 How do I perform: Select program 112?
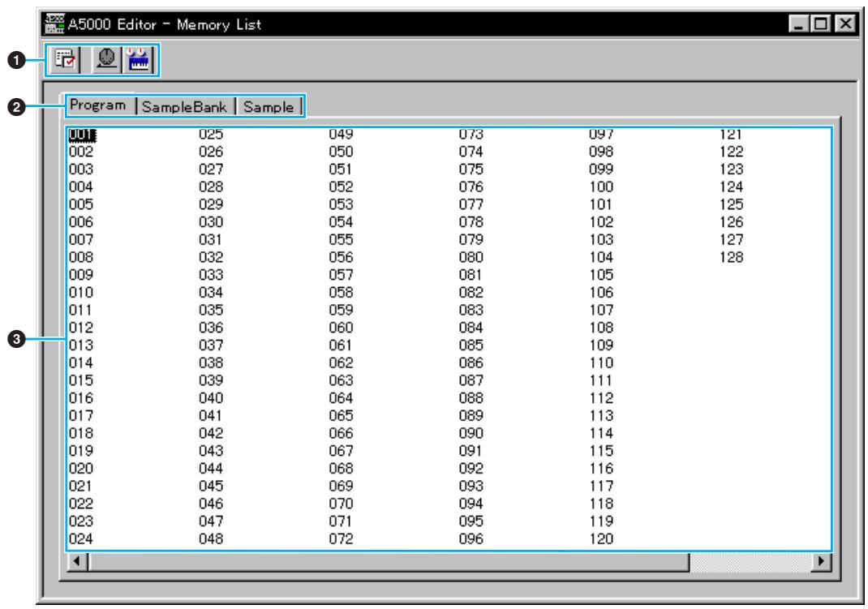pyautogui.click(x=601, y=397)
